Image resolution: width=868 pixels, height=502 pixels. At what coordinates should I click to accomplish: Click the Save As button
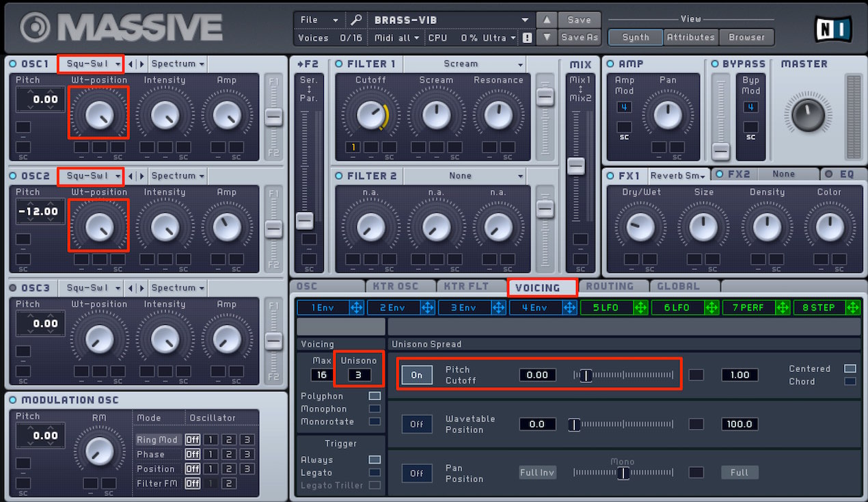[x=580, y=38]
